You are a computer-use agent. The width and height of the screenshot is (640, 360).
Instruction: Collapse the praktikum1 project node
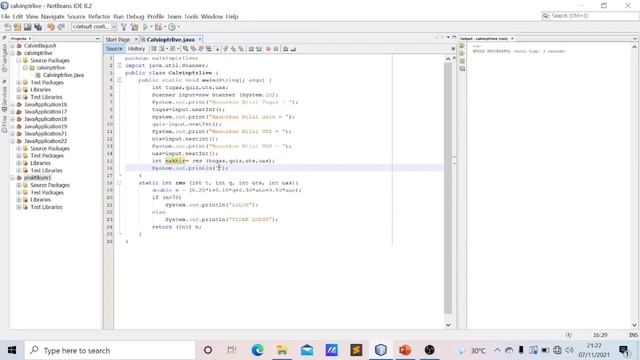(x=12, y=178)
